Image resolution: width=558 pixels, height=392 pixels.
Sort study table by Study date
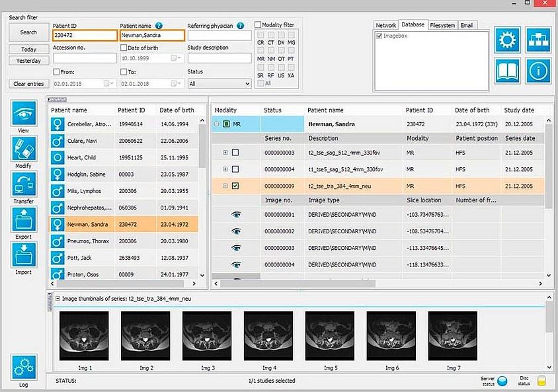tap(519, 110)
